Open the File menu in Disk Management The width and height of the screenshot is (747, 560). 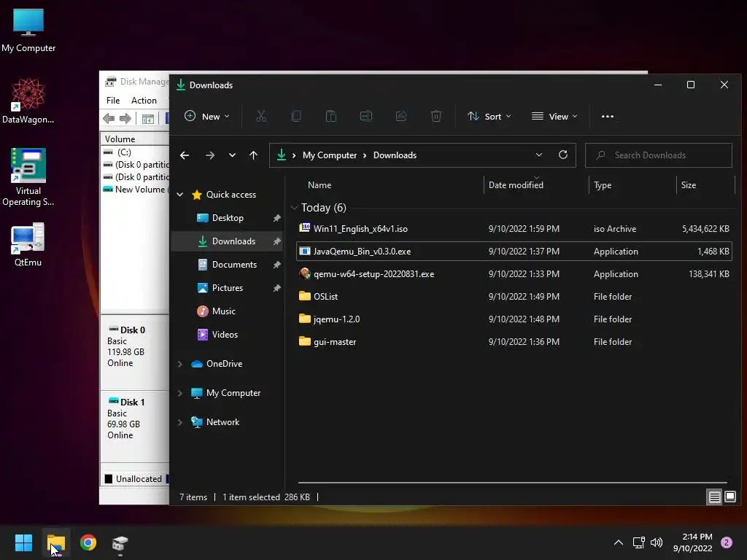coord(113,101)
